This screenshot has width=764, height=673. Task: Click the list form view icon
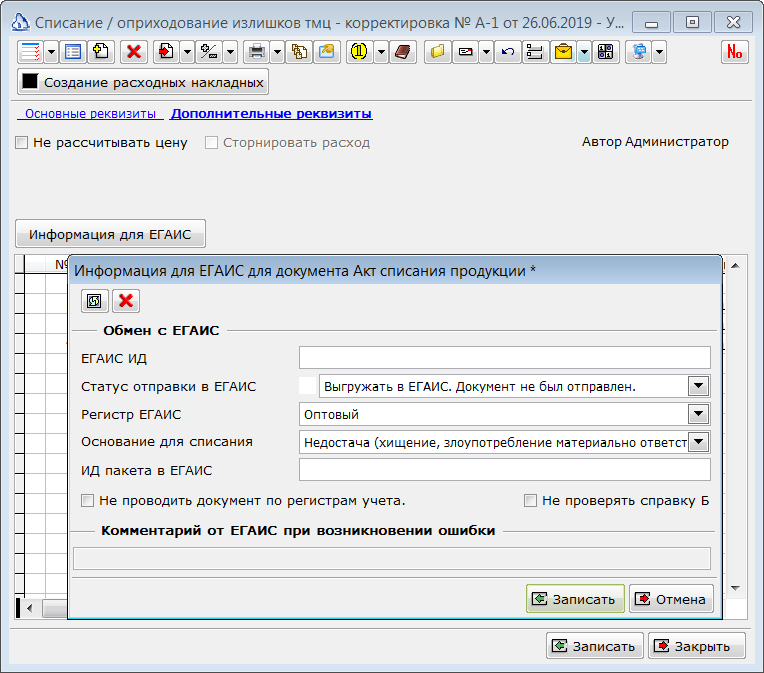pyautogui.click(x=73, y=52)
